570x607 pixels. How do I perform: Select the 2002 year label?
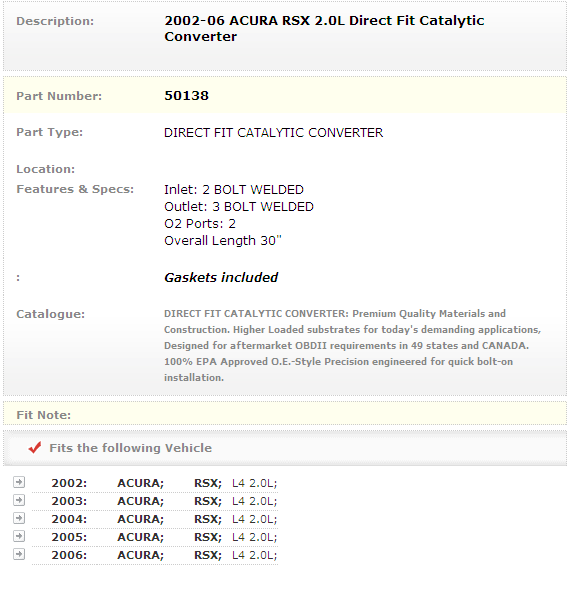[x=69, y=483]
